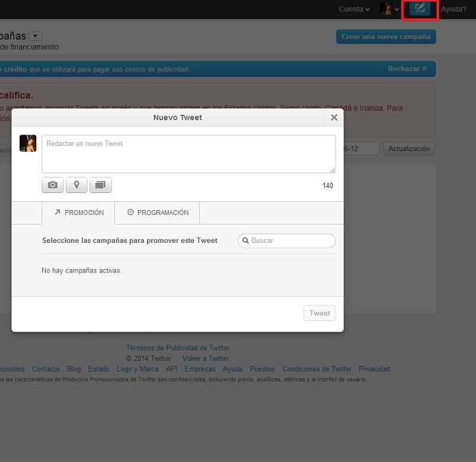Expand the arrow next to profile avatar
Viewport: 476px width, 462px height.
(x=397, y=10)
